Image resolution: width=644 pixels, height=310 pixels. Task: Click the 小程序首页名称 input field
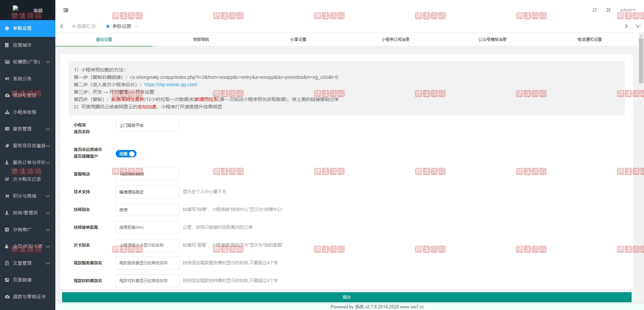point(147,125)
